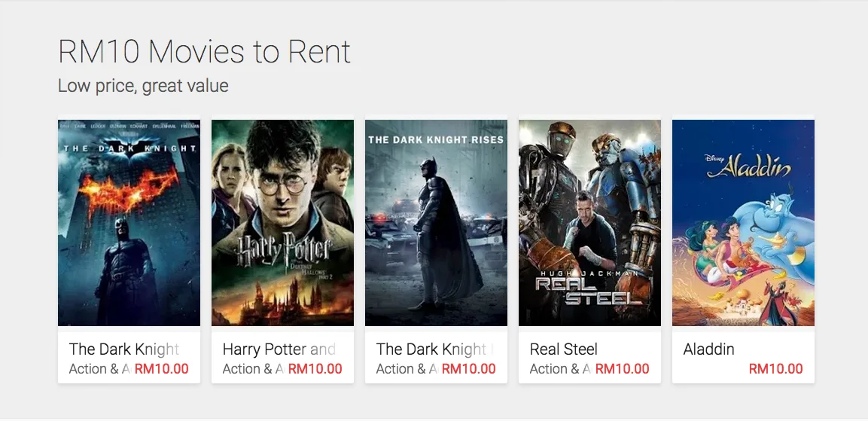The image size is (868, 421).
Task: Open the Harry Potter Deathly Hallows poster
Action: (x=282, y=222)
